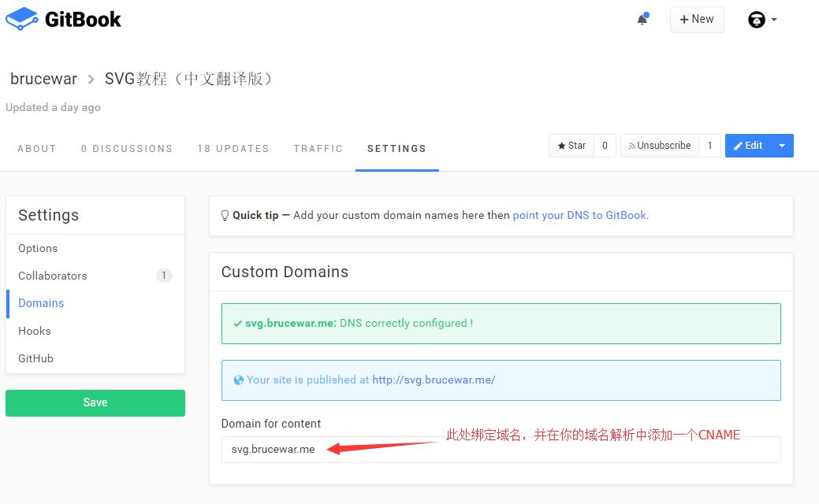Click the globe icon in published notice

[x=238, y=380]
